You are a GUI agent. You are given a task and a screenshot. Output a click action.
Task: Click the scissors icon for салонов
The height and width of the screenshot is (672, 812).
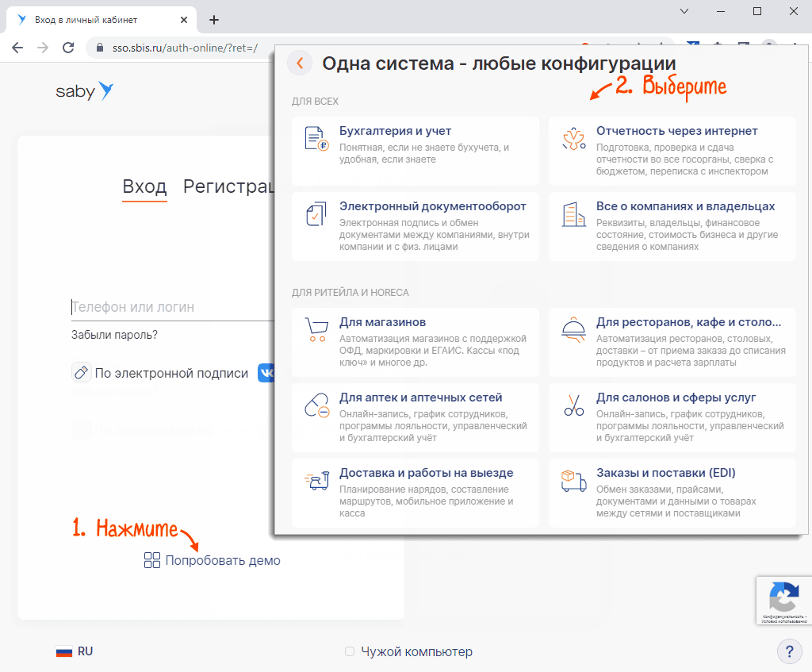click(x=573, y=405)
